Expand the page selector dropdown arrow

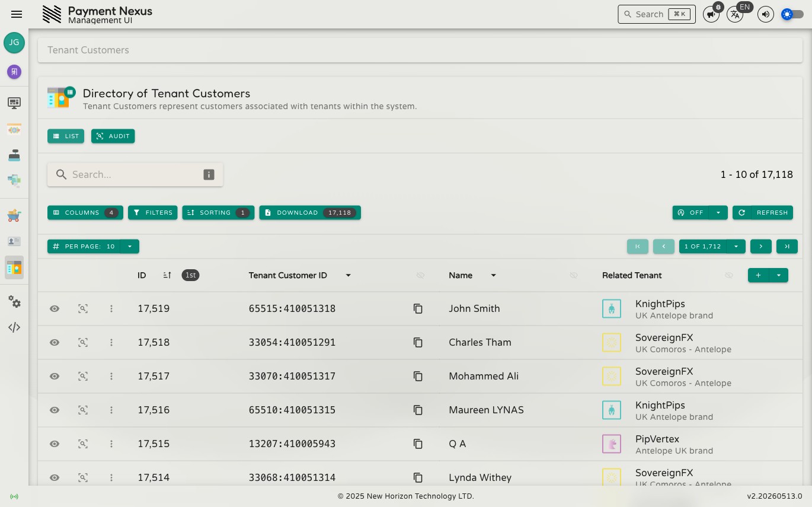[736, 246]
